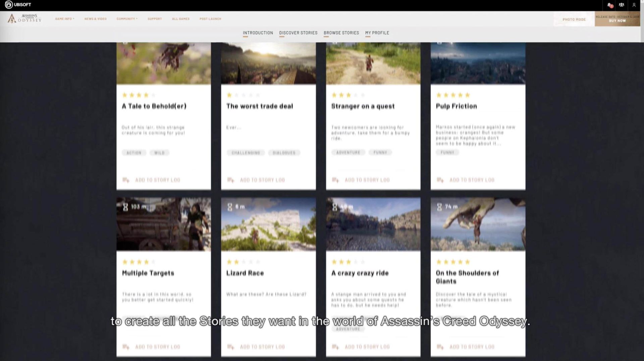
Task: Click the add-to-log icon for Stranger on a quest
Action: [x=335, y=180]
